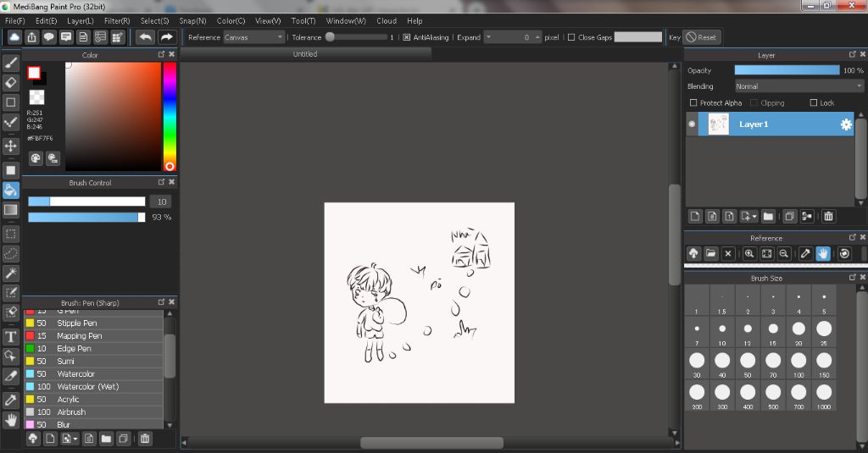
Task: Open the File menu
Action: click(15, 21)
